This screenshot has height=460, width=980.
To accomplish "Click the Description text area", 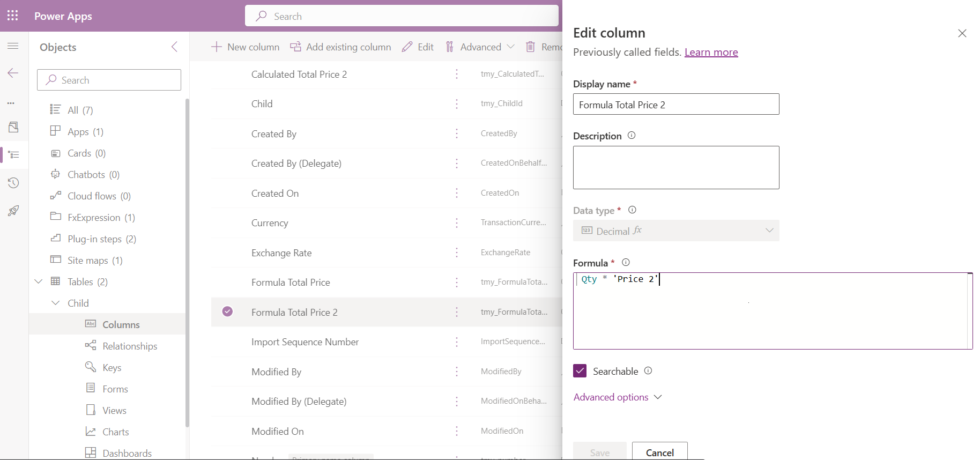I will pyautogui.click(x=676, y=167).
